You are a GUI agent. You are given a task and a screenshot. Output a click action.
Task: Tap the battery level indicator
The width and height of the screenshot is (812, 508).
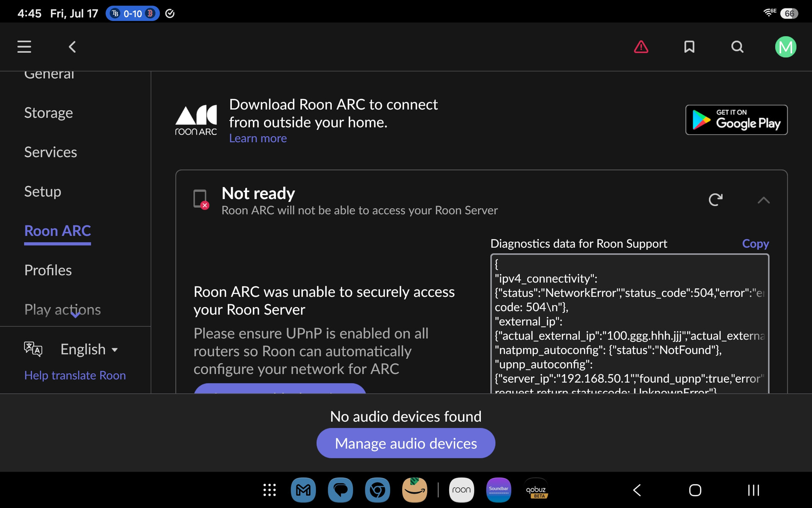click(x=789, y=13)
